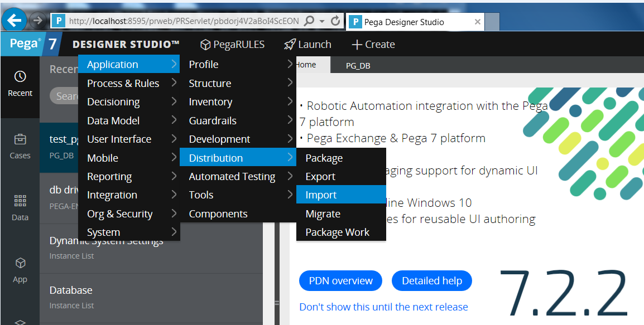The image size is (644, 325).
Task: Open the Development submenu
Action: point(238,139)
